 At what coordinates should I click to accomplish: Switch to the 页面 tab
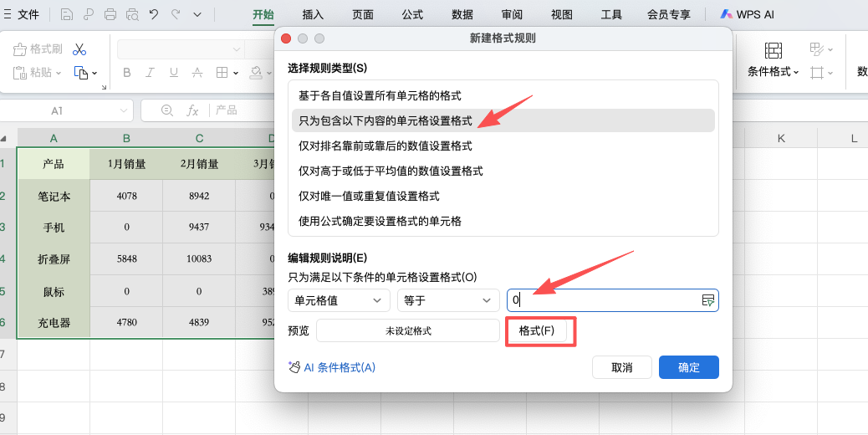point(363,14)
